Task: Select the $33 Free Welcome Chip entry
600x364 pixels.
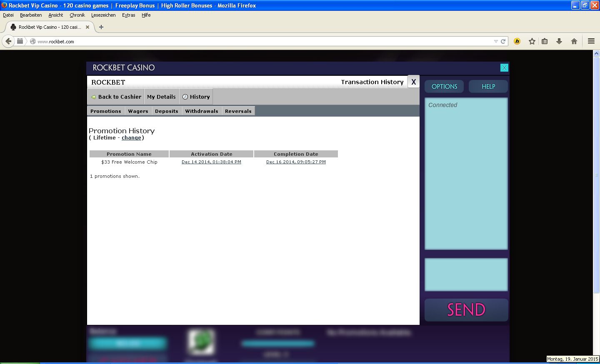Action: tap(129, 162)
